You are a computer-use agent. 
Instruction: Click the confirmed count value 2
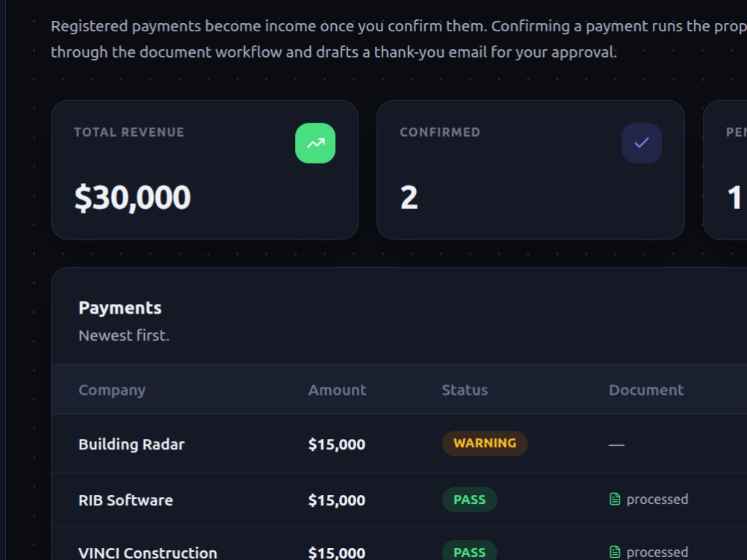409,198
